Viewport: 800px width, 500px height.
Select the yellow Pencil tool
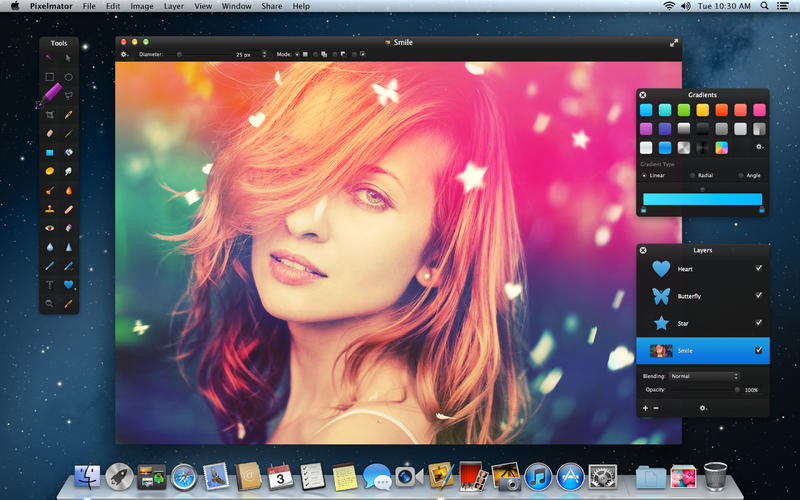[x=68, y=115]
